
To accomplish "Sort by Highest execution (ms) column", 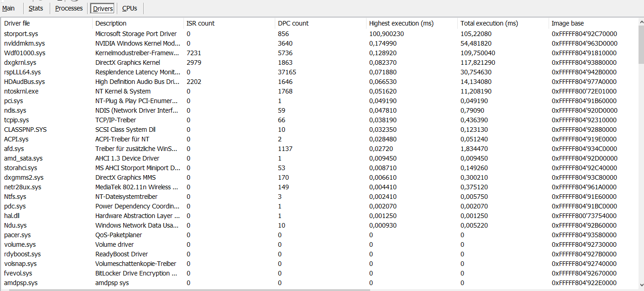I will pyautogui.click(x=412, y=23).
